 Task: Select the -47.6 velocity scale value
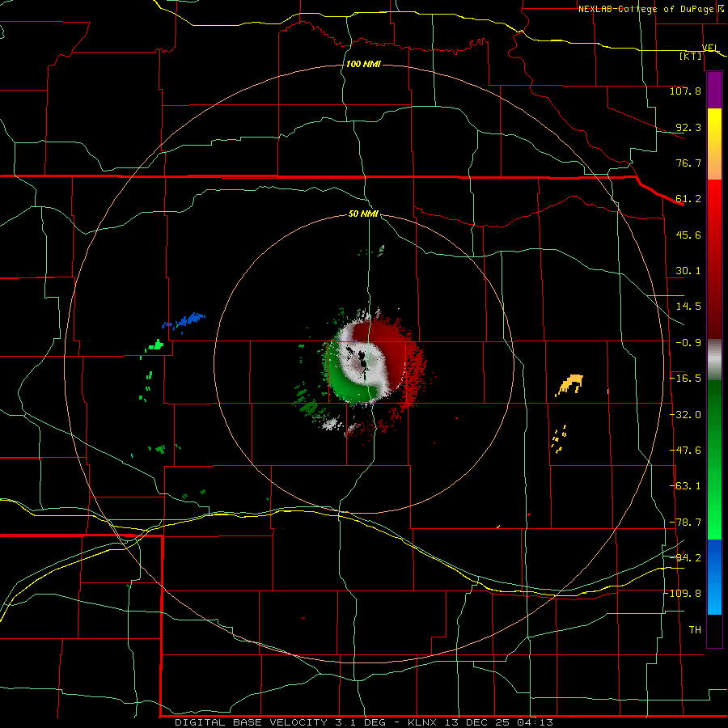(x=685, y=451)
